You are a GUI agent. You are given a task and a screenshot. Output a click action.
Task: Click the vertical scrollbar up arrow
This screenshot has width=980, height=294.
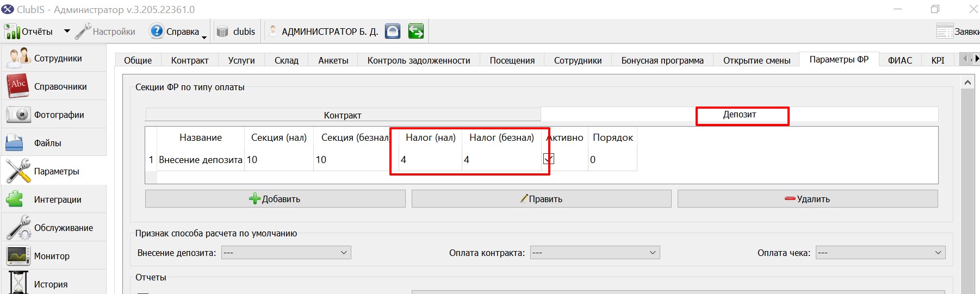click(967, 83)
